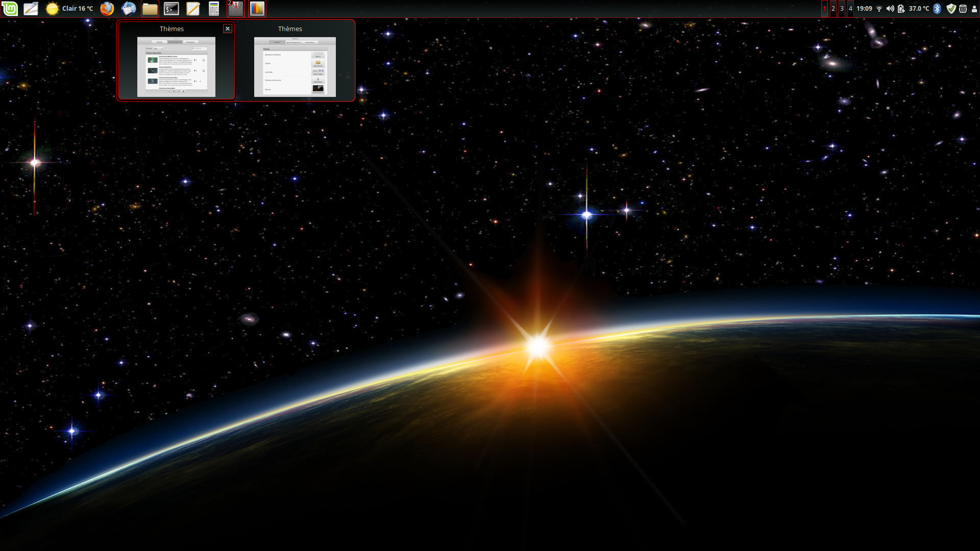Click the suit-and-tie grouped Thèmes windows icon

coord(236,8)
